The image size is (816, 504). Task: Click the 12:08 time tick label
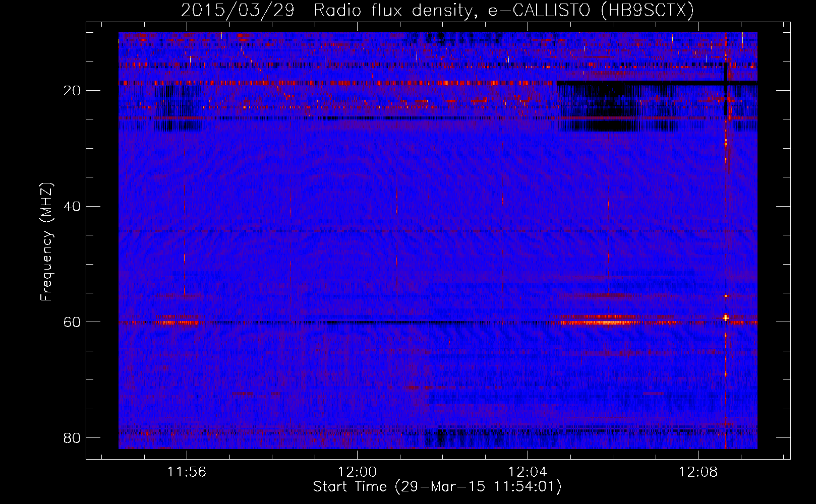698,472
